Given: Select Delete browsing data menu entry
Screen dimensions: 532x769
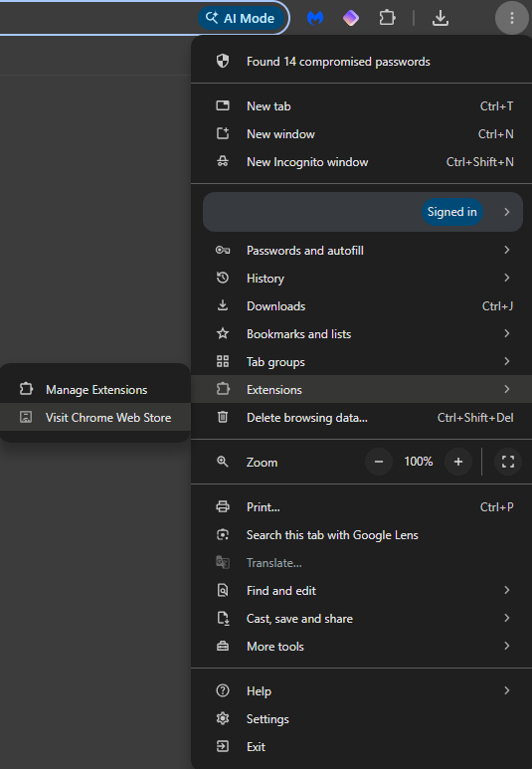Looking at the screenshot, I should 361,418.
